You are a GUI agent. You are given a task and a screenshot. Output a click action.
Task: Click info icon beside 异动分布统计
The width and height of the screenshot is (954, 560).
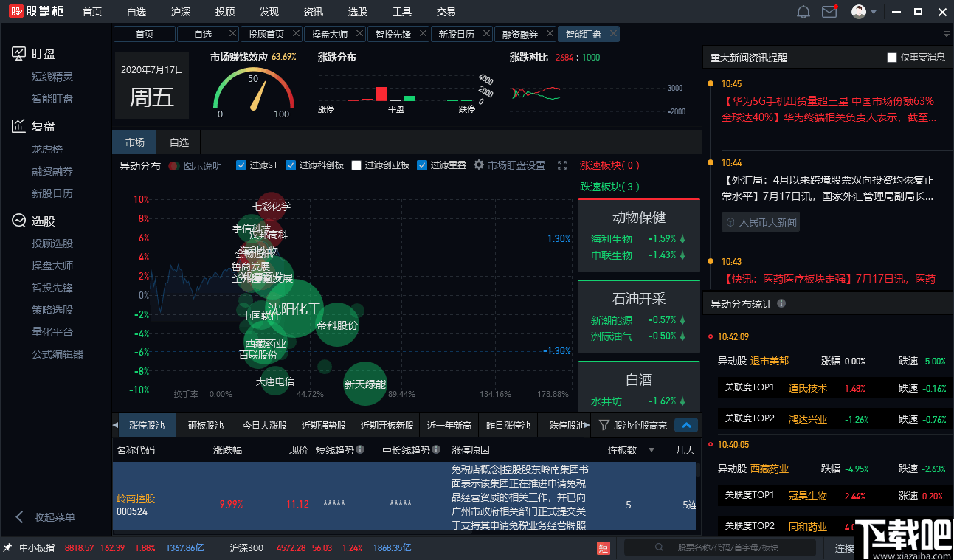(781, 303)
